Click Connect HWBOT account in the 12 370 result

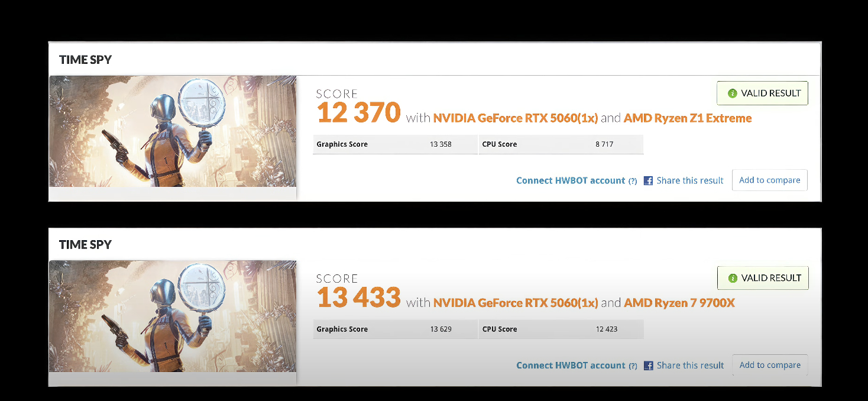570,180
